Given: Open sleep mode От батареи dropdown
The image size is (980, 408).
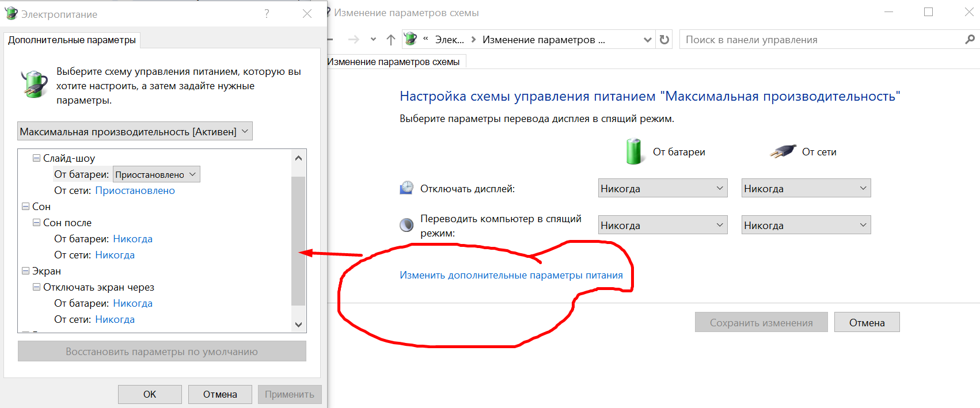Looking at the screenshot, I should 663,225.
